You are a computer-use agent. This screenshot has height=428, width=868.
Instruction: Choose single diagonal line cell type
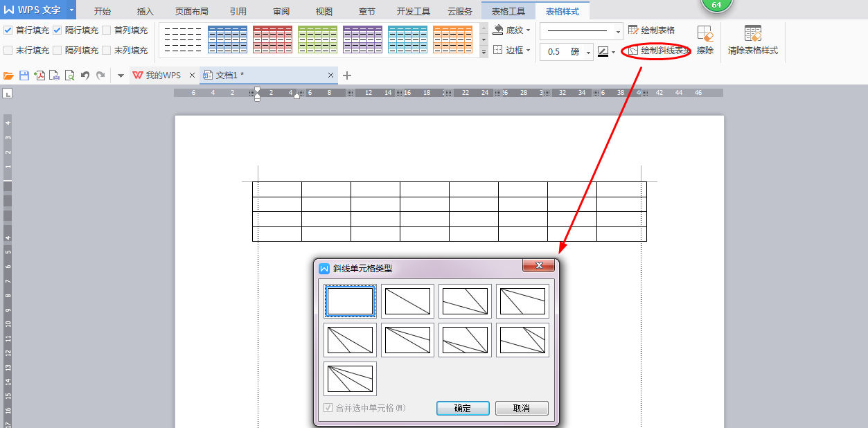[407, 301]
